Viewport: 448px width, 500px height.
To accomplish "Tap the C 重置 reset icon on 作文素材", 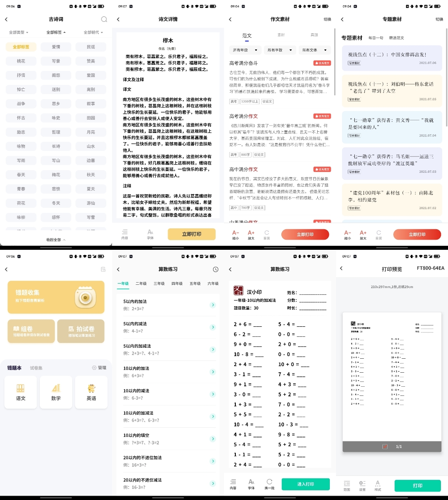I will tap(267, 234).
